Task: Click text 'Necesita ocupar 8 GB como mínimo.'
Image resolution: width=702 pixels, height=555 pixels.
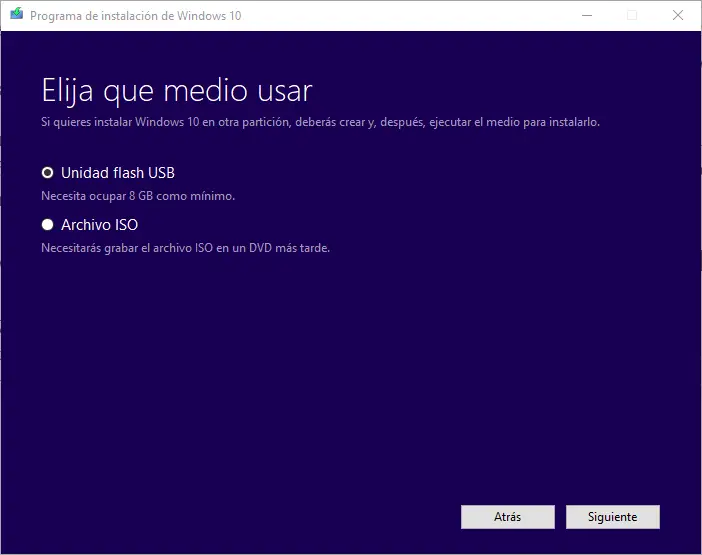Action: 138,196
